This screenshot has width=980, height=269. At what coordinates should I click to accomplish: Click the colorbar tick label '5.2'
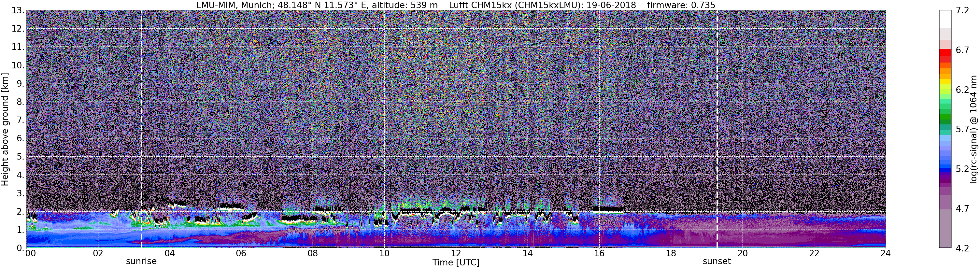click(x=962, y=169)
